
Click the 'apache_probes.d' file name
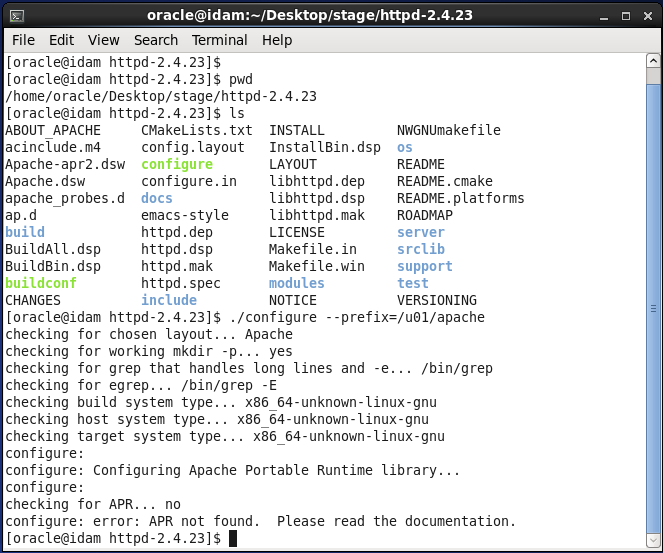point(65,198)
